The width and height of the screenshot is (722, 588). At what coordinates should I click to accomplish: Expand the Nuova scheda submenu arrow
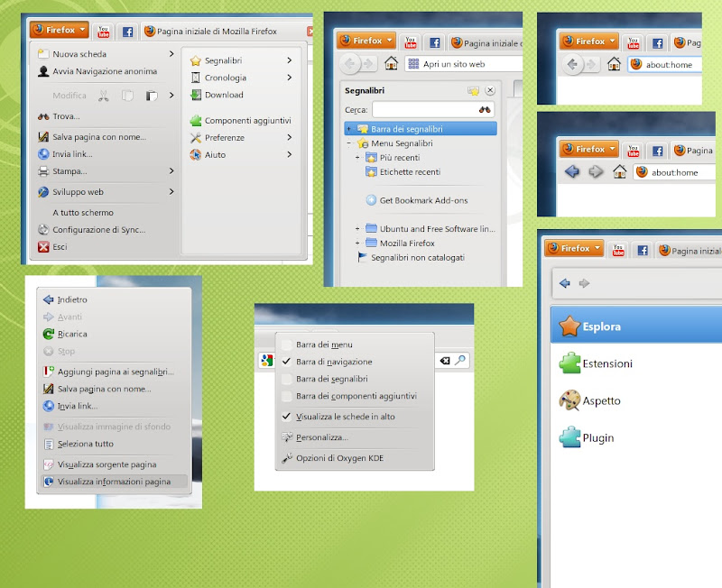coord(171,54)
